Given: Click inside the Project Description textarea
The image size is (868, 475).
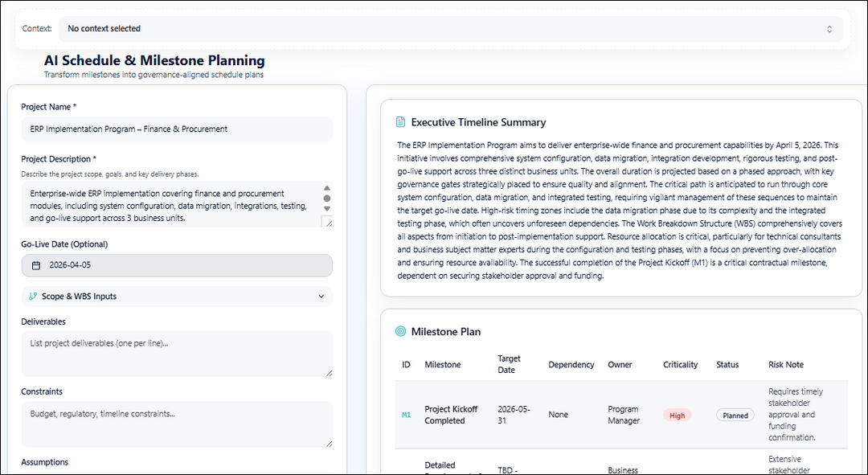Looking at the screenshot, I should pos(171,206).
